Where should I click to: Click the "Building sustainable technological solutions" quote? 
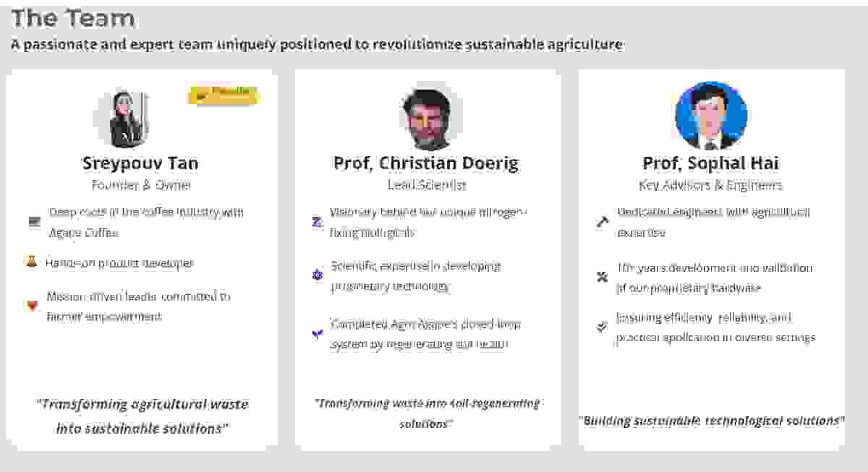coord(711,420)
